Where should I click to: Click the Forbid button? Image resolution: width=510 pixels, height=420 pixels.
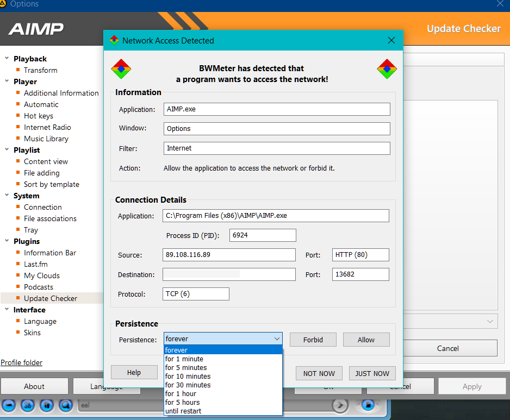[x=313, y=340]
